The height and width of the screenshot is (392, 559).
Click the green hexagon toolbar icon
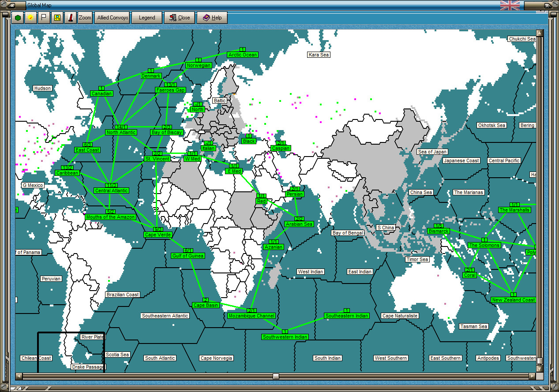[18, 18]
